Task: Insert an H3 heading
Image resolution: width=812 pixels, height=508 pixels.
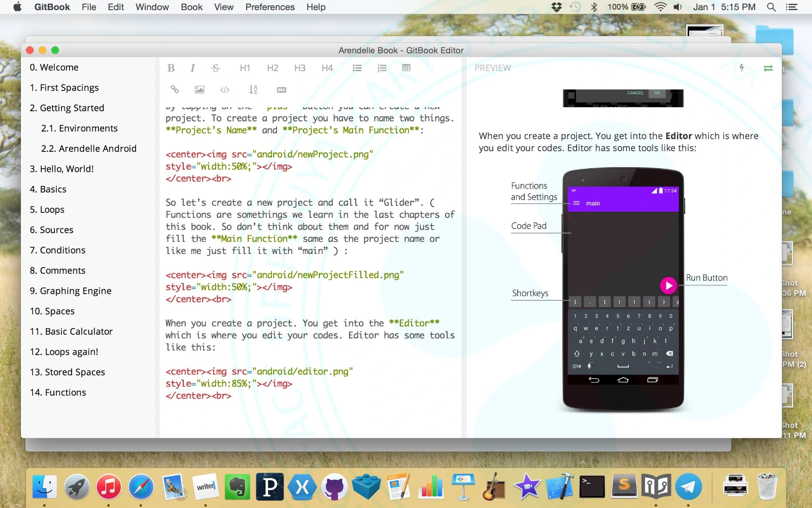Action: pyautogui.click(x=300, y=68)
